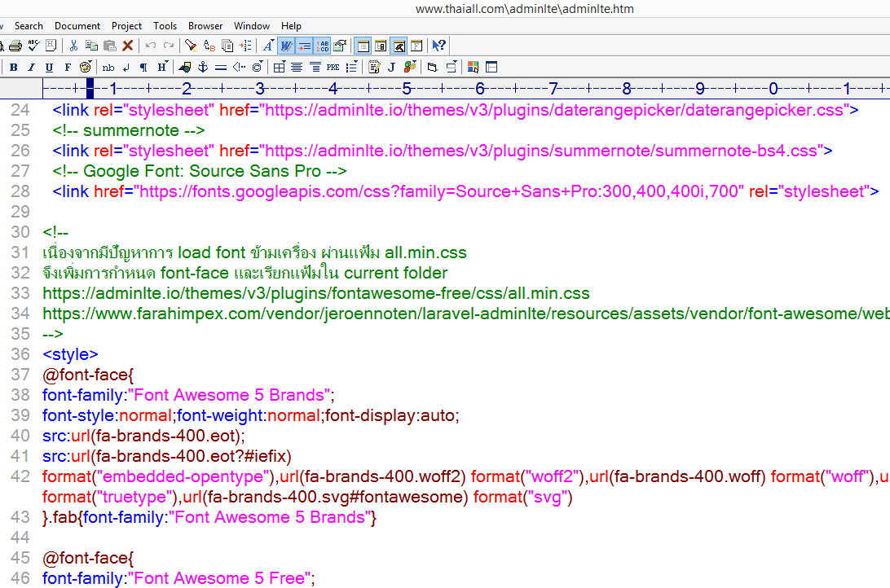Viewport: 890px width, 588px height.
Task: Run the spell check tool
Action: 33,46
